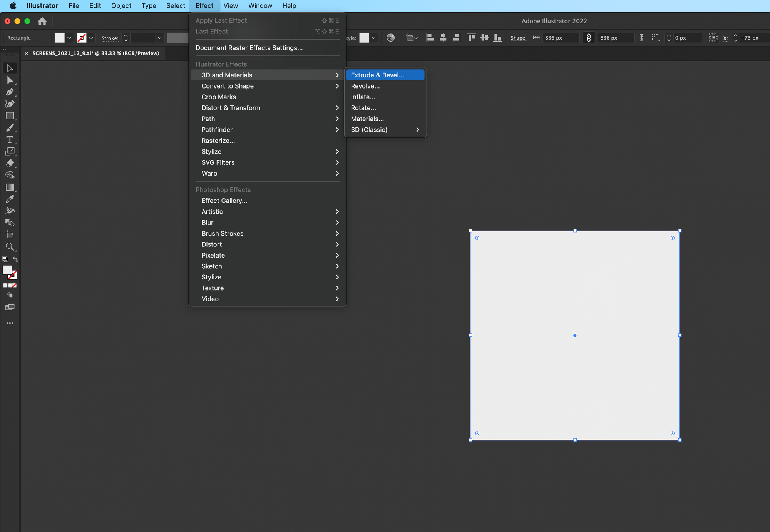Select the Curvature tool
The width and height of the screenshot is (770, 532).
tap(10, 104)
